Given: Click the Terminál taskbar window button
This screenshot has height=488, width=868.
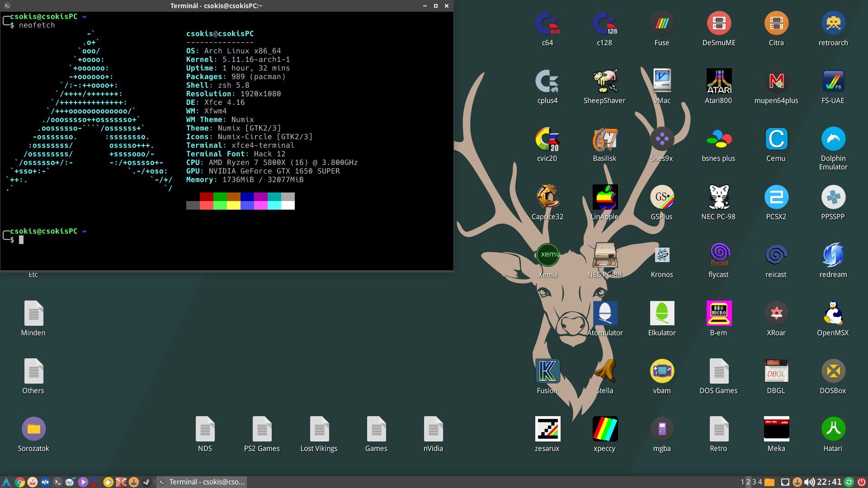Looking at the screenshot, I should [x=202, y=482].
